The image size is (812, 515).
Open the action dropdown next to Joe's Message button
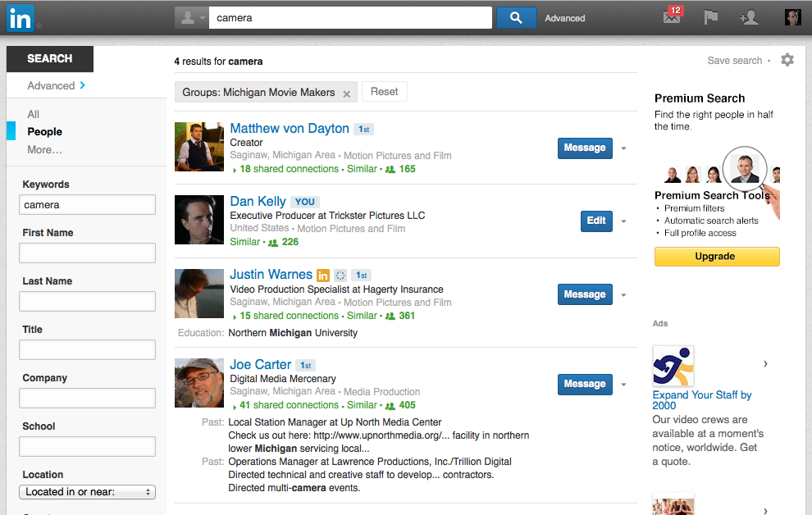[623, 385]
